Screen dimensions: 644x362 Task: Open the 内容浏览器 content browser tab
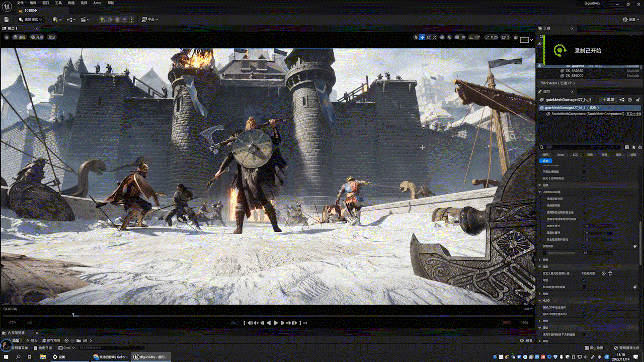[16, 333]
